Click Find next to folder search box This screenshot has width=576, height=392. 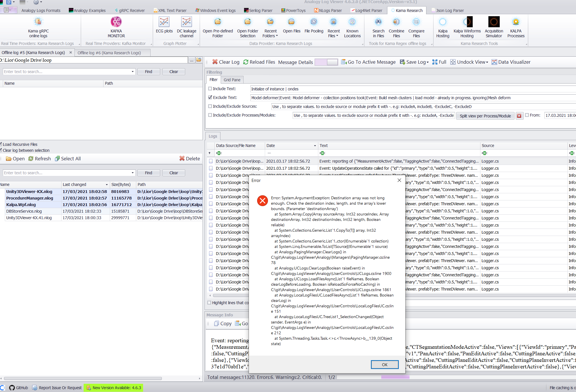click(x=148, y=72)
